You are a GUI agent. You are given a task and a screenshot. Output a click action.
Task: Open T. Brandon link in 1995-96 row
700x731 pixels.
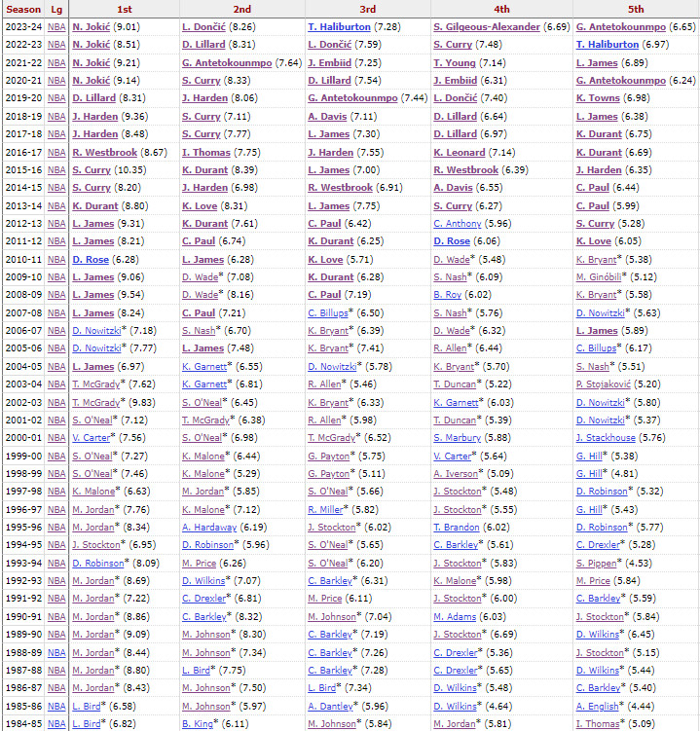pos(457,528)
